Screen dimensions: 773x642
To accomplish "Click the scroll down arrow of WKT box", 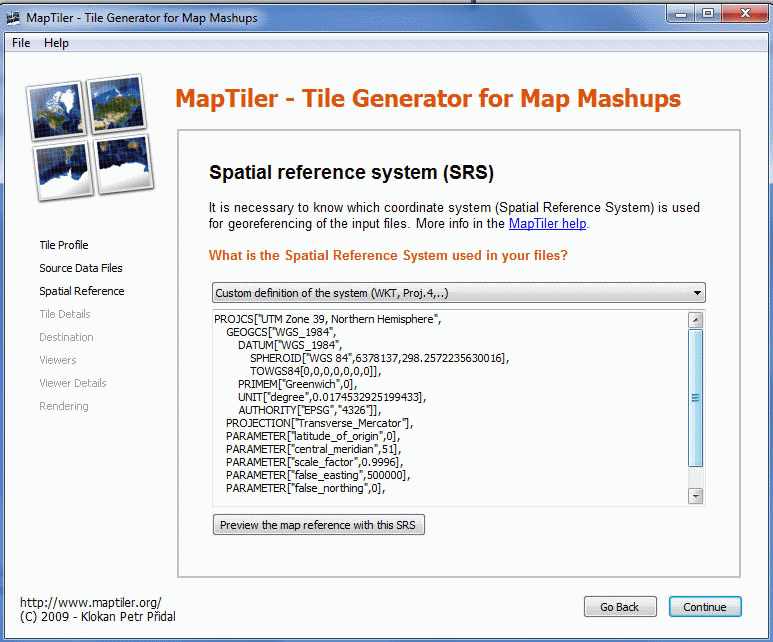I will pos(696,496).
